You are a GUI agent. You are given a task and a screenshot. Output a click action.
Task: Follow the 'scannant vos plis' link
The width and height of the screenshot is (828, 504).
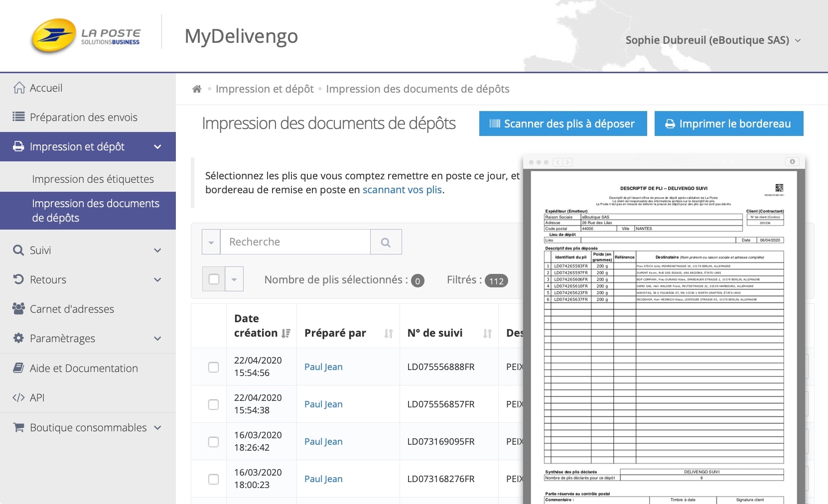point(402,190)
